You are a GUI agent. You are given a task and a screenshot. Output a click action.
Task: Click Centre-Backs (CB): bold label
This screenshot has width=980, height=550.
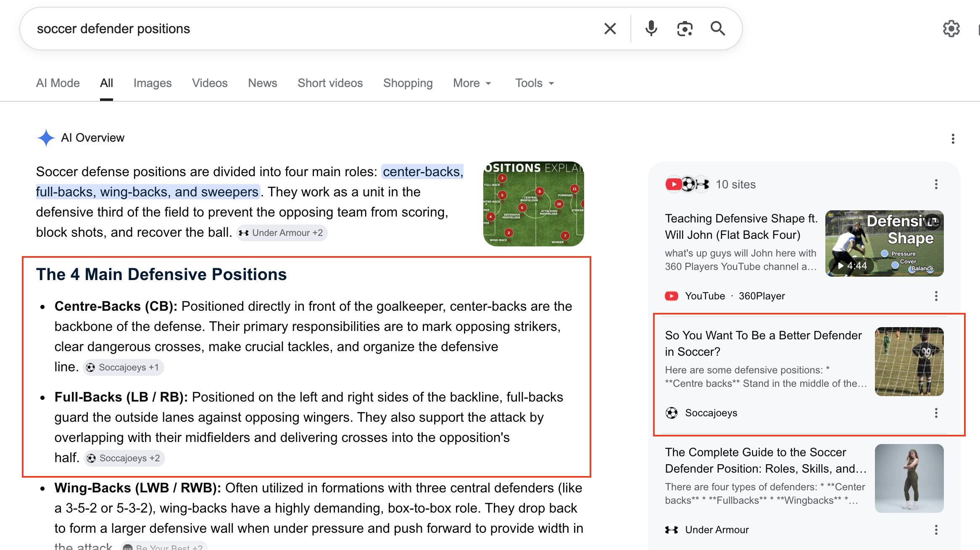[x=116, y=306]
